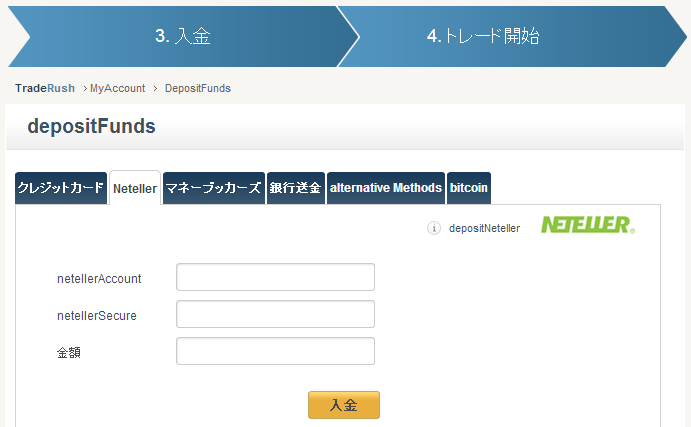Click DepositFunds breadcrumb link

click(197, 88)
